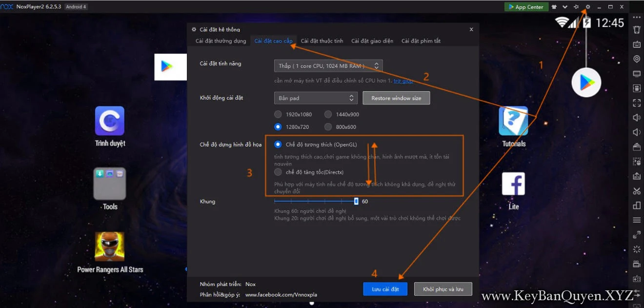Click the spinning loader sidebar icon
644x308 pixels.
point(637,249)
